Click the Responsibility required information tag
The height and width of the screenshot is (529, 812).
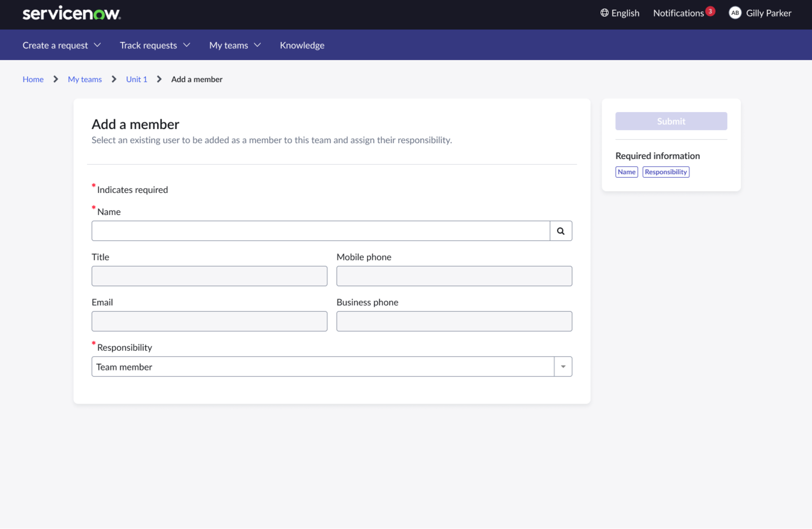click(666, 172)
